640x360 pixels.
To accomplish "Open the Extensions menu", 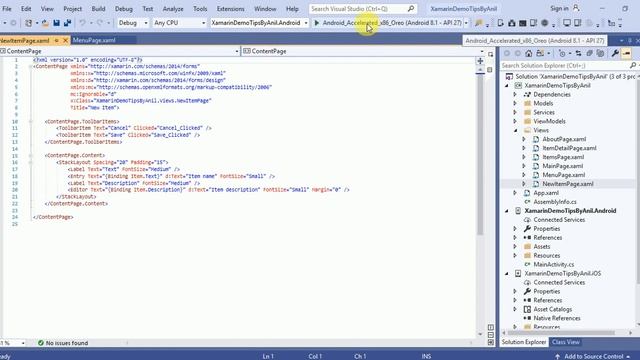I will click(x=231, y=9).
